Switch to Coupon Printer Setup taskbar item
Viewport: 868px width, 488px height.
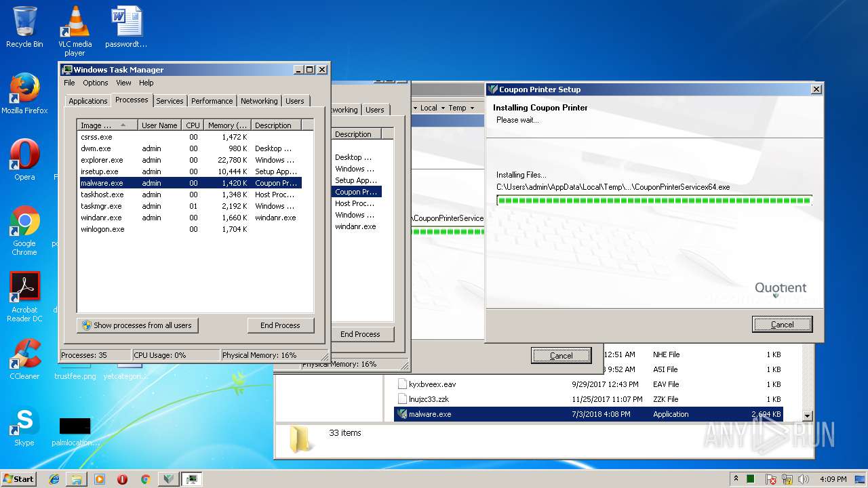click(x=169, y=479)
